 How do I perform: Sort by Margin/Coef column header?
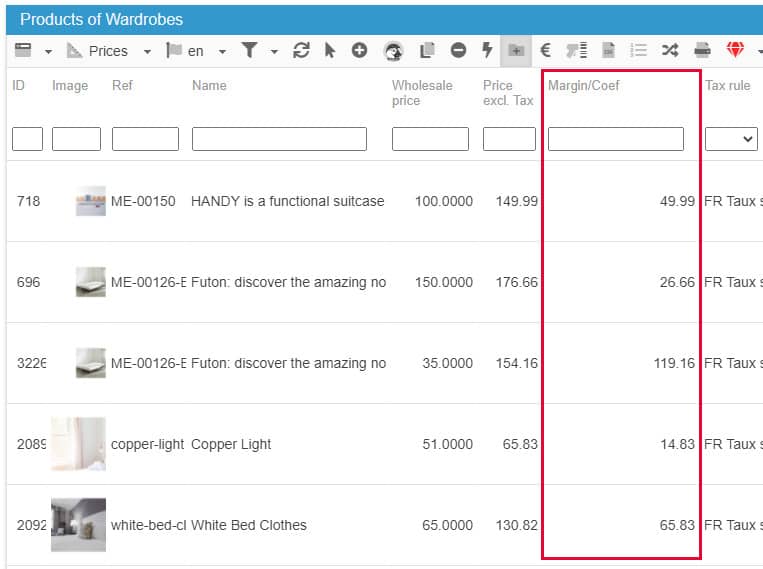tap(584, 86)
